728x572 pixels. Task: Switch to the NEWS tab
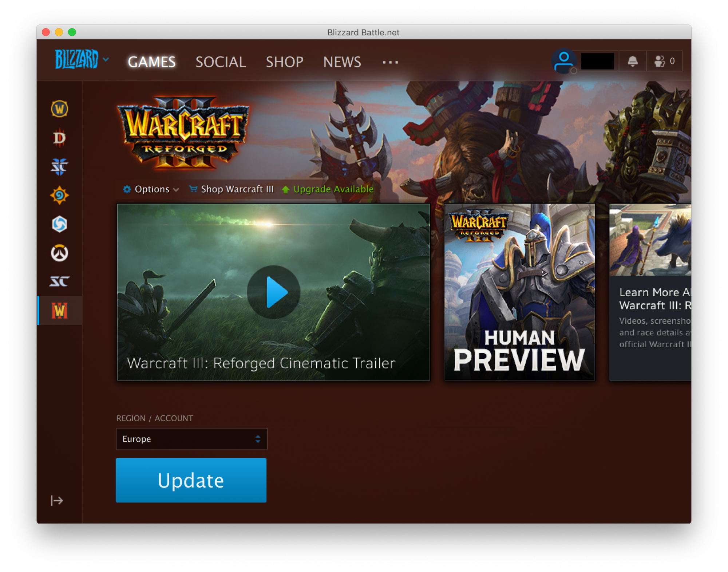pyautogui.click(x=342, y=62)
